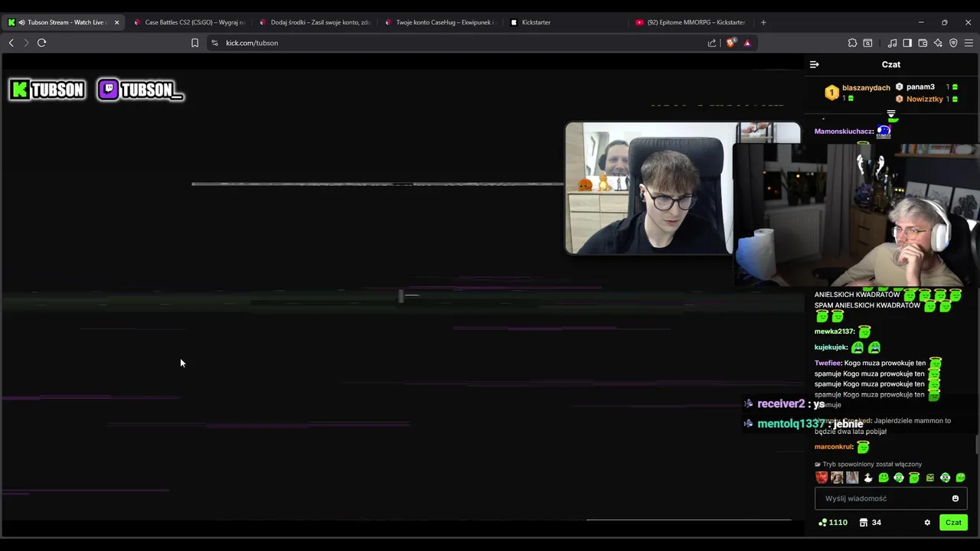The height and width of the screenshot is (551, 980).
Task: Switch to Epitome MMORPG Kickstarter tab
Action: click(x=691, y=22)
